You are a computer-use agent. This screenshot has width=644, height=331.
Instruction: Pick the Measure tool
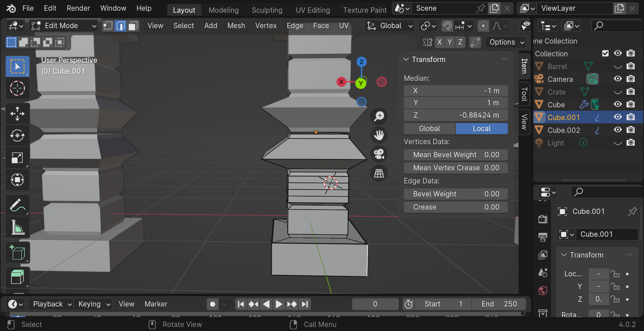(x=17, y=227)
